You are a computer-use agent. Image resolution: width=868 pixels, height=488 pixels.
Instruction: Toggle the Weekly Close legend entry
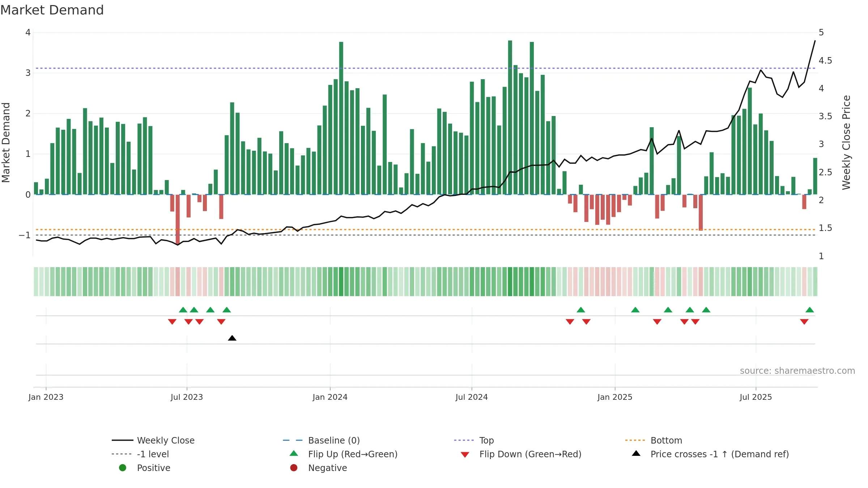tap(153, 440)
